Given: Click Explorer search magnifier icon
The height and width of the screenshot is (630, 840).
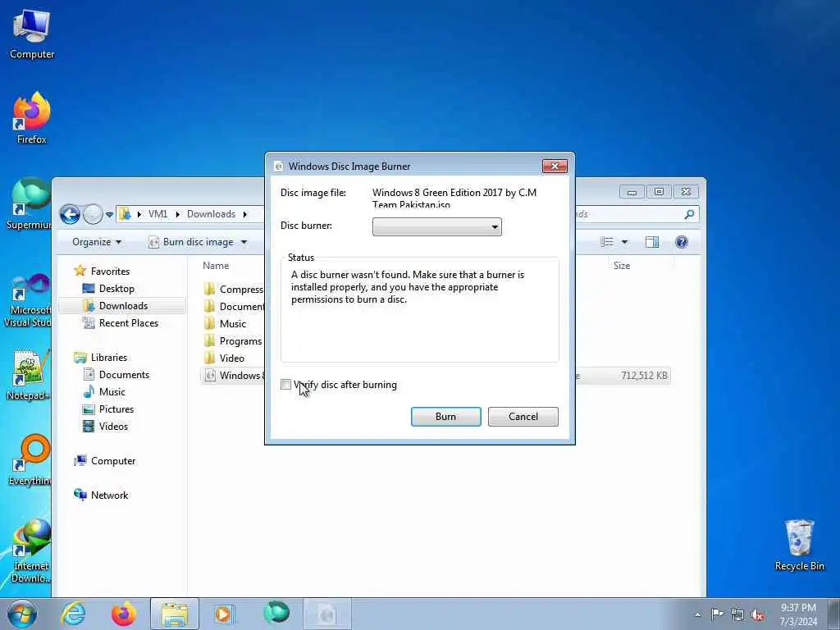Looking at the screenshot, I should tap(689, 214).
